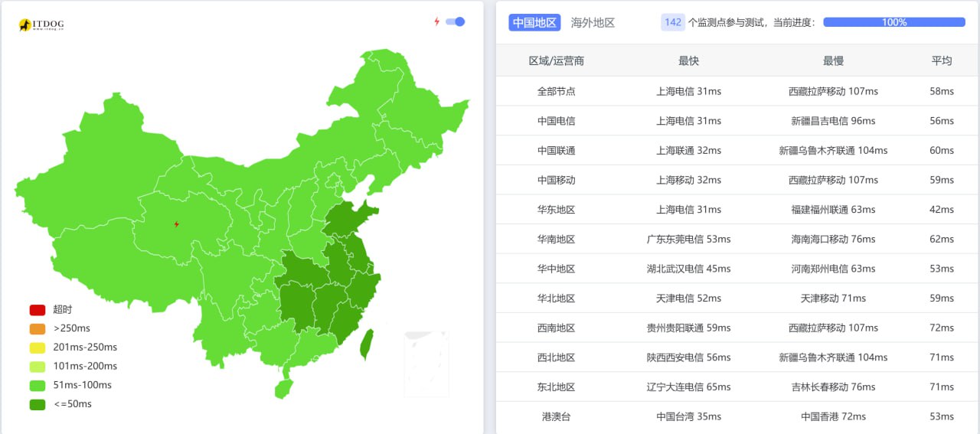Select Taiwan island on the map
This screenshot has width=980, height=434.
tap(367, 344)
